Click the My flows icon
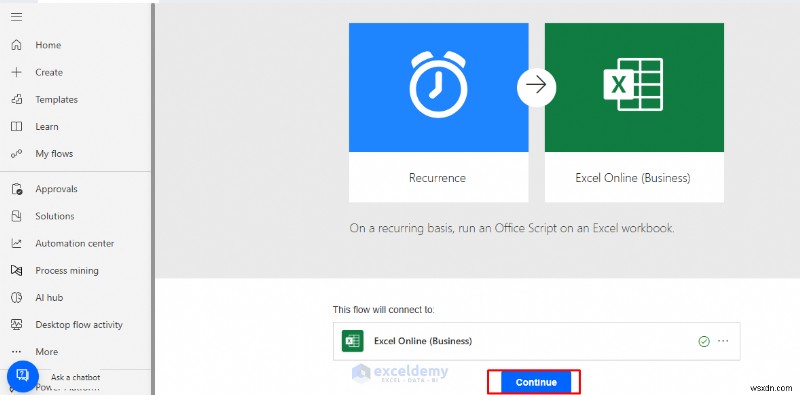Image resolution: width=800 pixels, height=395 pixels. coord(16,154)
